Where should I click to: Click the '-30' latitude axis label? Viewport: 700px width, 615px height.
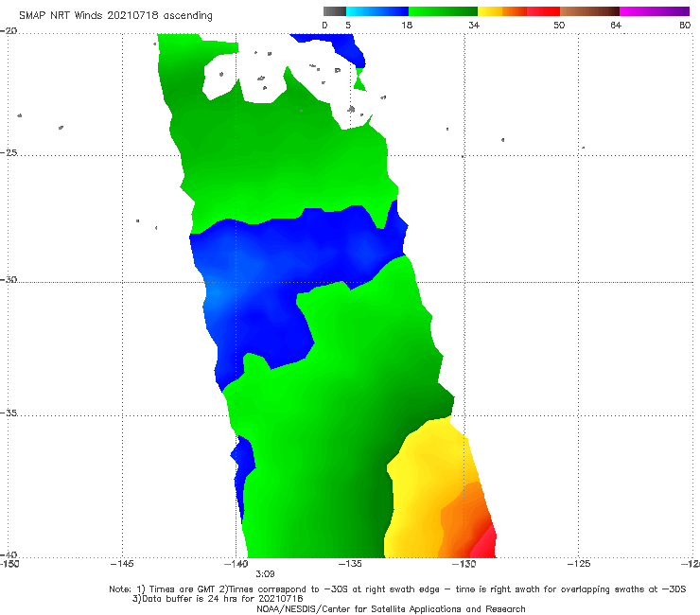coord(9,279)
